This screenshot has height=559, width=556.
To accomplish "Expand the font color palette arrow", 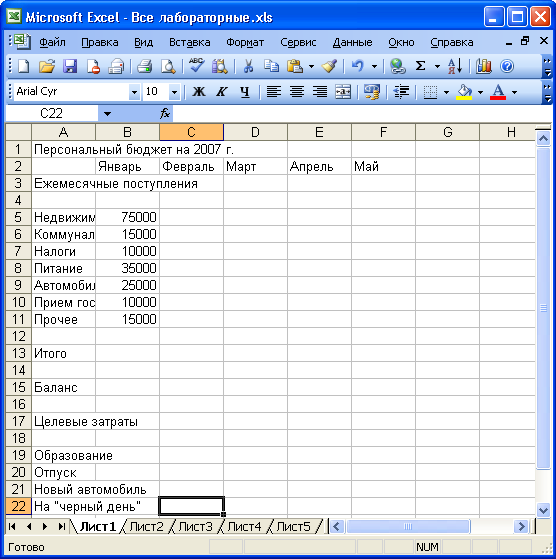I will click(x=514, y=92).
